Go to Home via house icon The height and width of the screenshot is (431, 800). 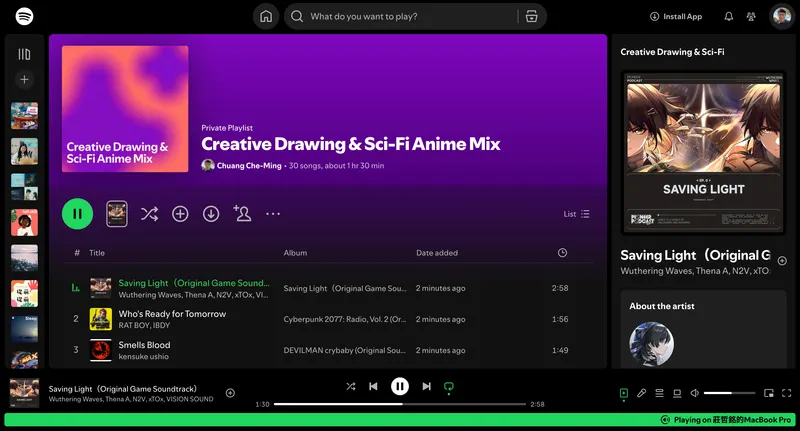point(266,16)
